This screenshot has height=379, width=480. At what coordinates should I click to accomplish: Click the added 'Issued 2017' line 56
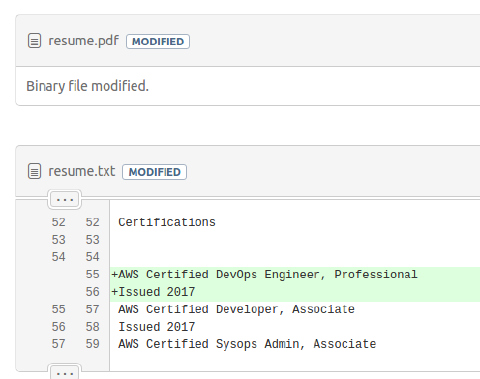(153, 292)
